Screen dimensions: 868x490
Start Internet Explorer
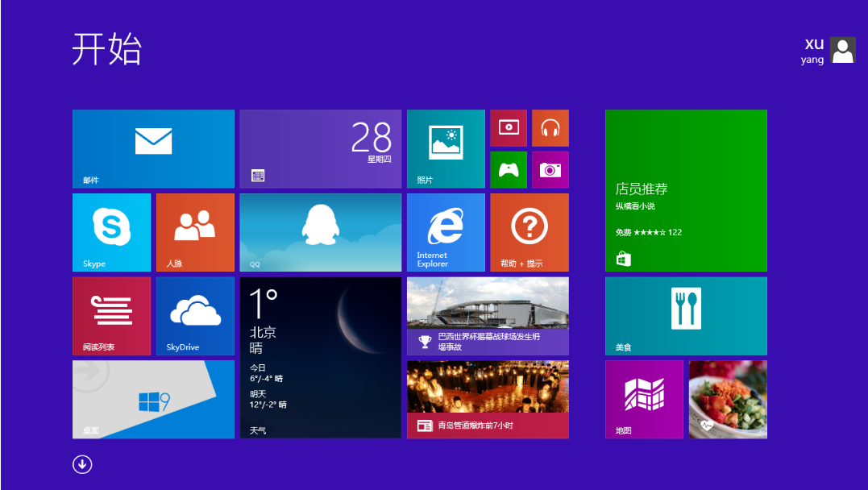[x=446, y=232]
